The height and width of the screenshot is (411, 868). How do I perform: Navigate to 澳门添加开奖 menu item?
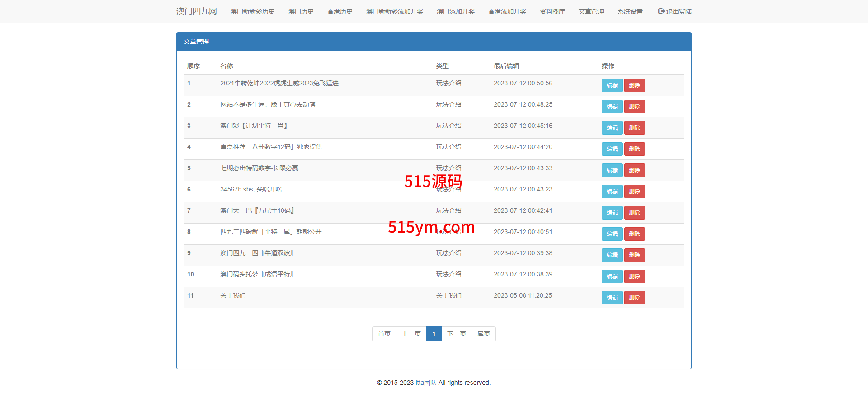pos(455,11)
